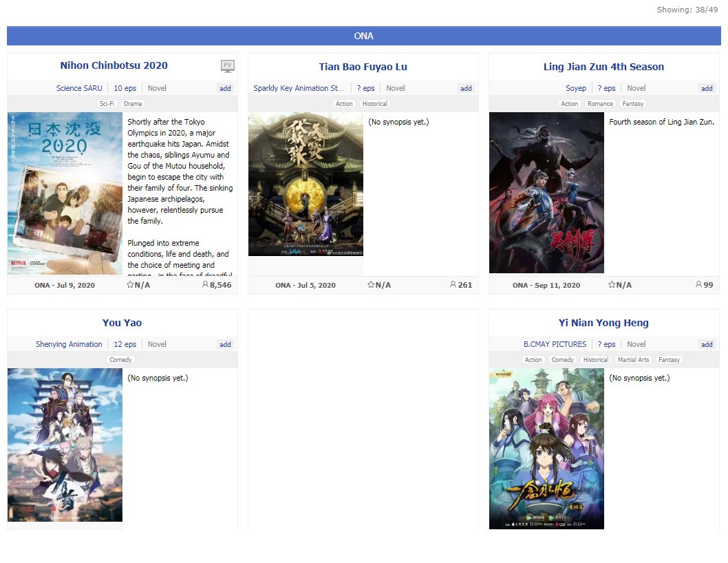The image size is (728, 563).
Task: Click 'Showing: 38/49' counter text
Action: (687, 10)
